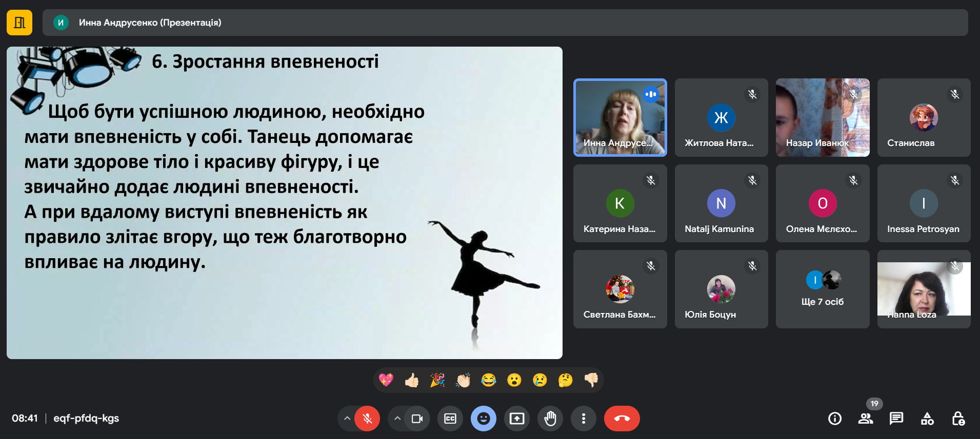The width and height of the screenshot is (980, 439).
Task: Raise your hand
Action: 550,419
